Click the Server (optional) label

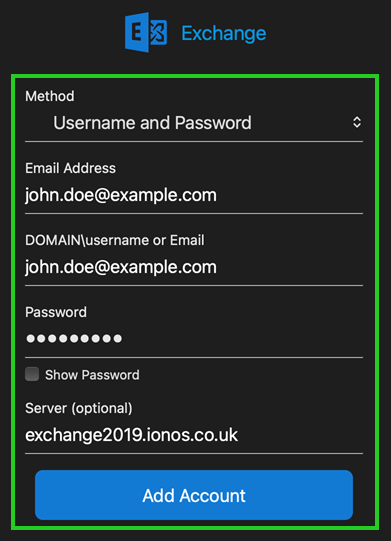(x=79, y=409)
